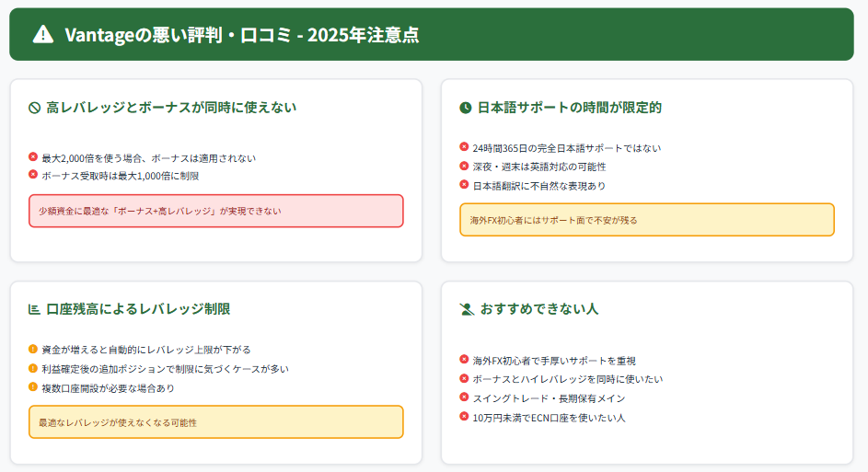Click the pink box about ボーナス+高レバレッジ

tap(215, 211)
